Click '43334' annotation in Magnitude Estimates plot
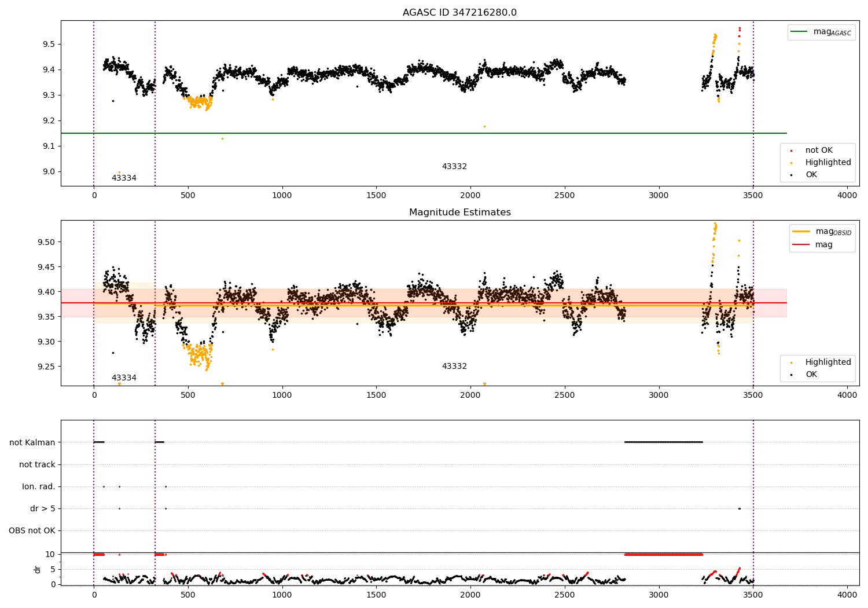Screen dimensions: 868x608 [124, 378]
